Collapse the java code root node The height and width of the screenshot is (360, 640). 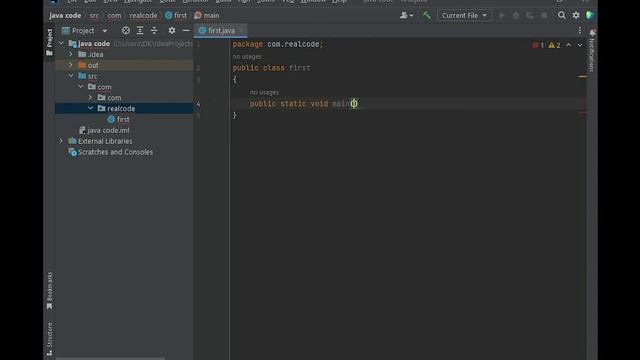point(61,43)
